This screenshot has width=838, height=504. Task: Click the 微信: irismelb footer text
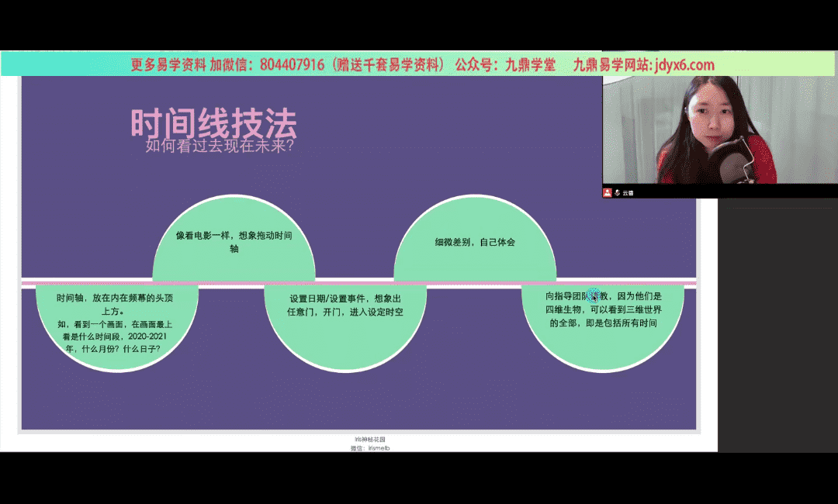click(x=369, y=447)
